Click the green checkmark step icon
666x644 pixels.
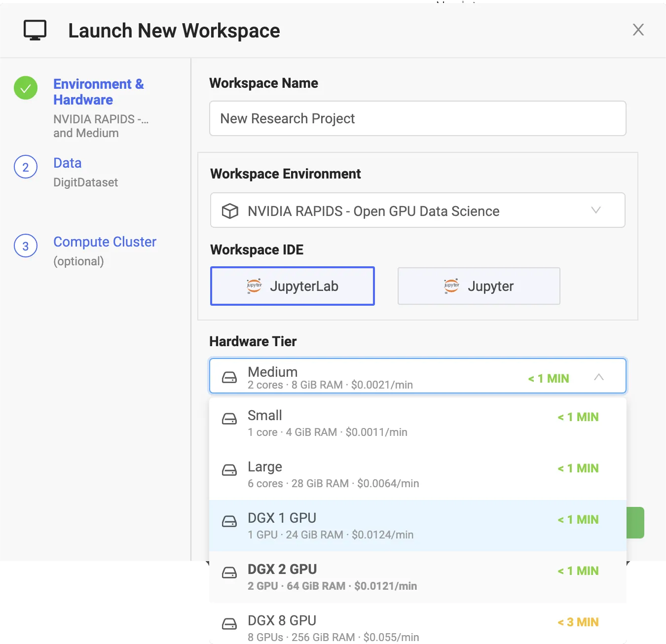click(x=26, y=88)
